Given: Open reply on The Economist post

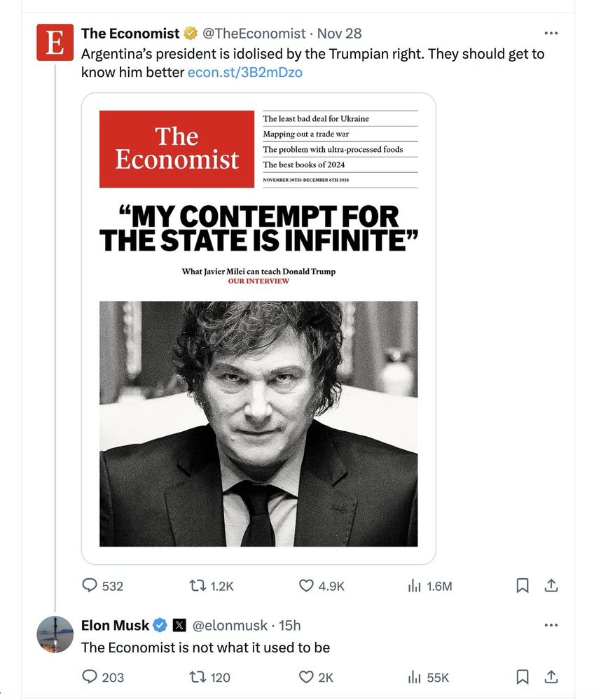Looking at the screenshot, I should (102, 585).
